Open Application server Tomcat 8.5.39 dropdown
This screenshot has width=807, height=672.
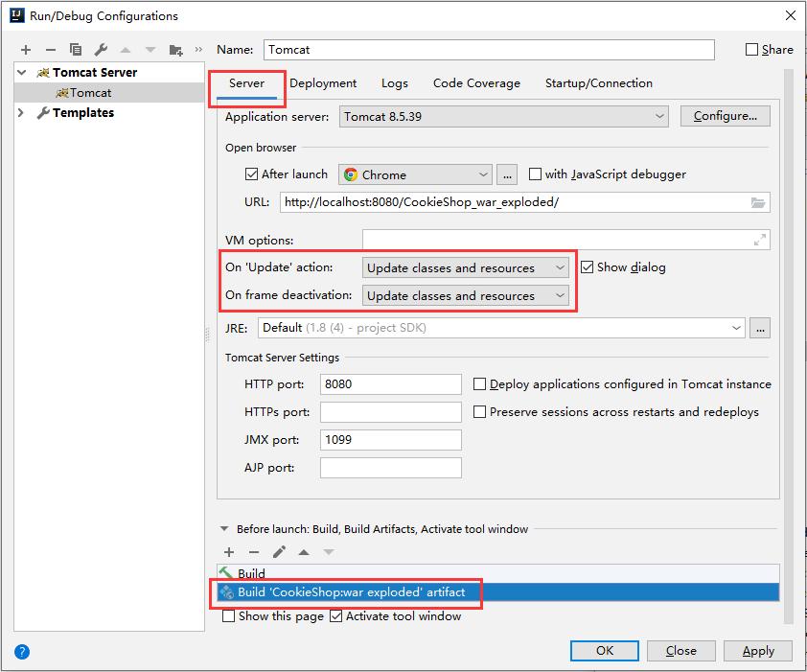tap(504, 116)
